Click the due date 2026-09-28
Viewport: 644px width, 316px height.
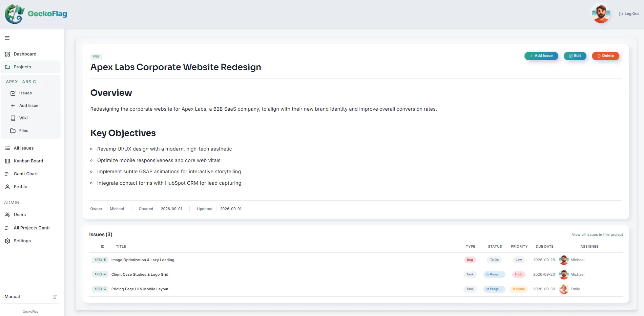(x=544, y=260)
